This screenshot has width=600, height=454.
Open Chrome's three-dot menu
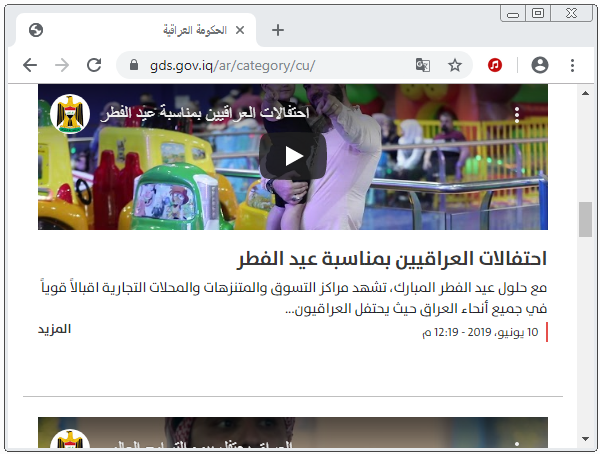tap(572, 65)
